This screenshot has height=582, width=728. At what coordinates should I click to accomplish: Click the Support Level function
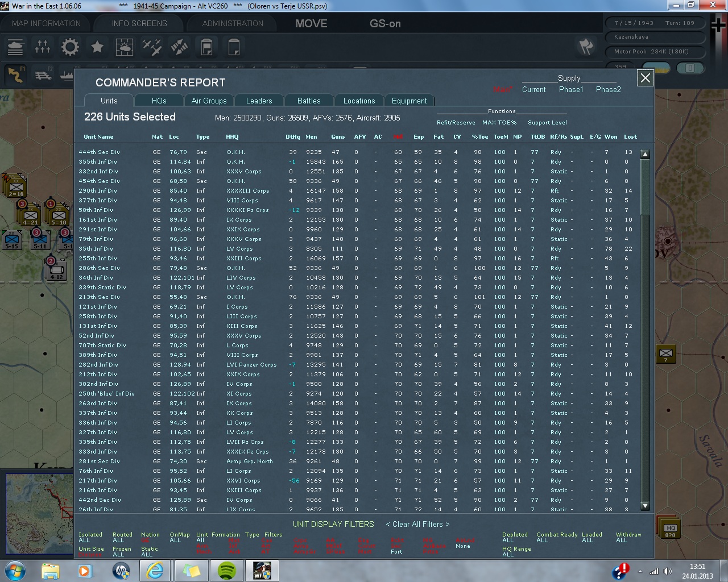[x=547, y=122]
